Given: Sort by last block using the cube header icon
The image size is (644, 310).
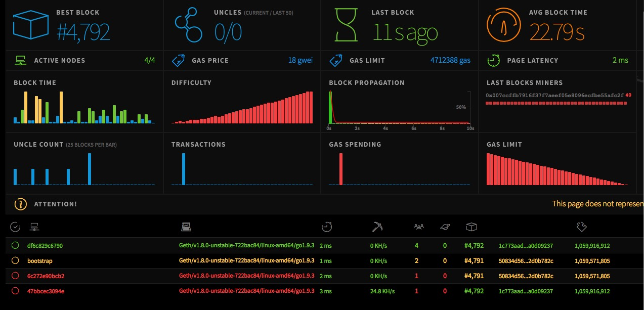Looking at the screenshot, I should click(471, 227).
